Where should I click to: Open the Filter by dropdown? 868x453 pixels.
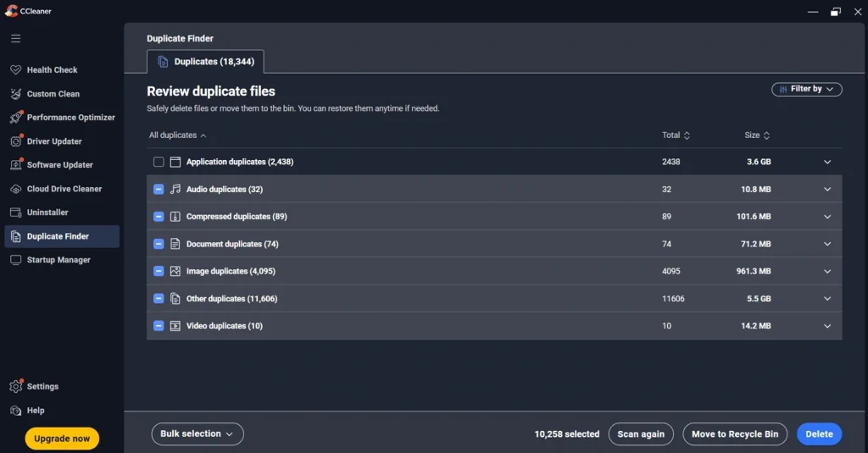(x=807, y=89)
